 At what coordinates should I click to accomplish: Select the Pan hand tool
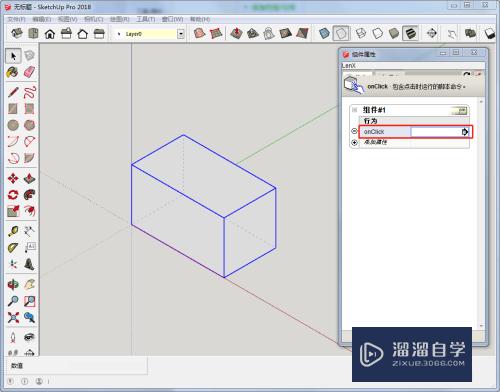coord(29,284)
